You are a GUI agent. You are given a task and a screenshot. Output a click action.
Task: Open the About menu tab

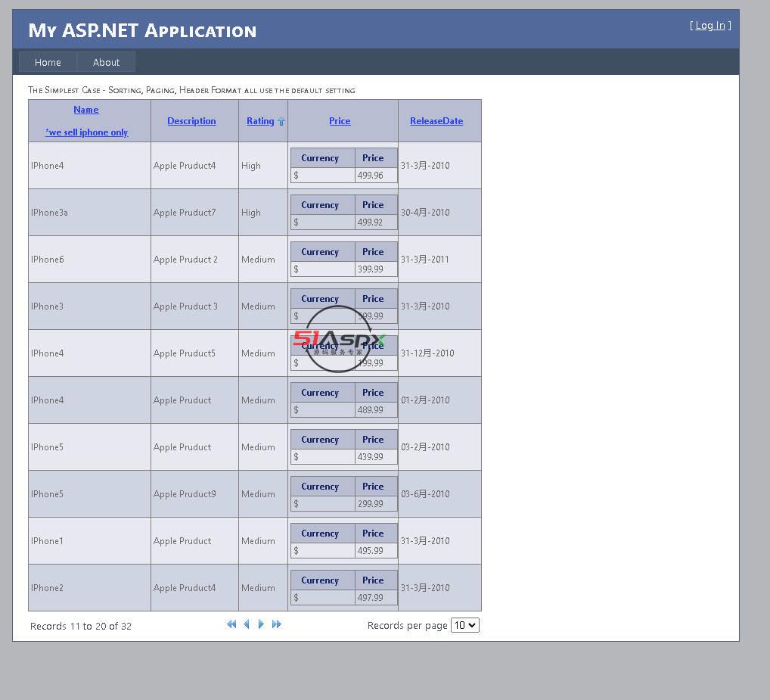coord(106,62)
